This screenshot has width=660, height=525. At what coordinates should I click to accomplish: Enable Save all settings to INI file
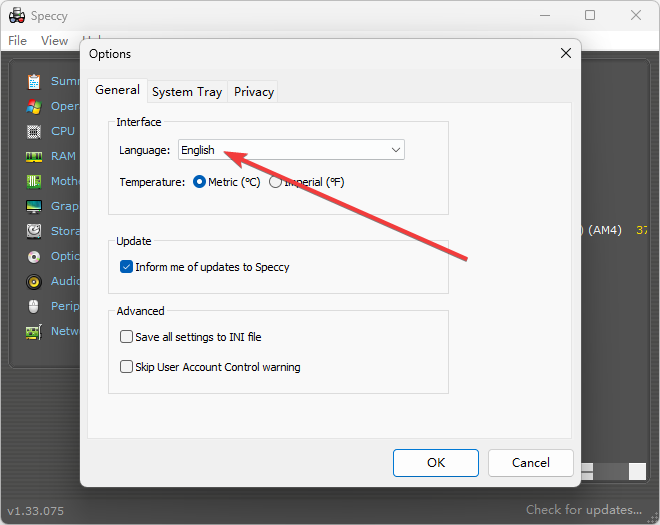pos(191,337)
